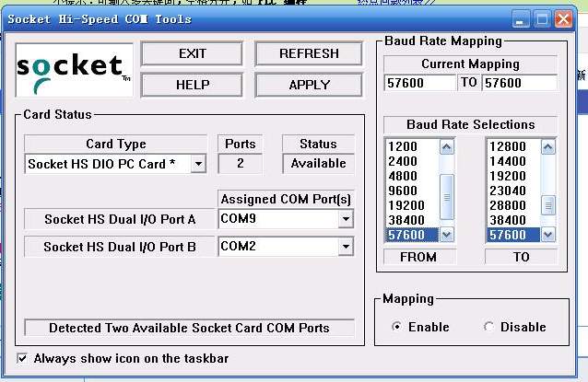Click APPLY to save settings
This screenshot has width=588, height=382.
coord(309,85)
